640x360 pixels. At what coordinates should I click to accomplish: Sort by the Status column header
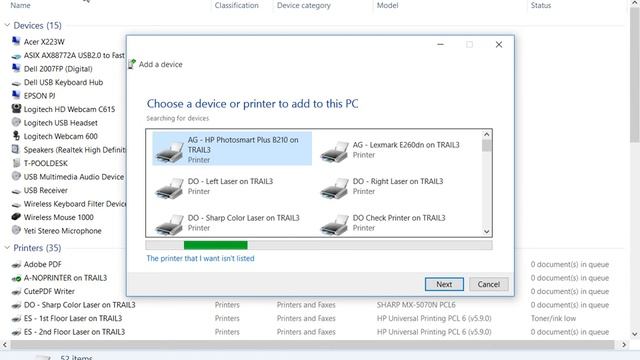pos(541,5)
